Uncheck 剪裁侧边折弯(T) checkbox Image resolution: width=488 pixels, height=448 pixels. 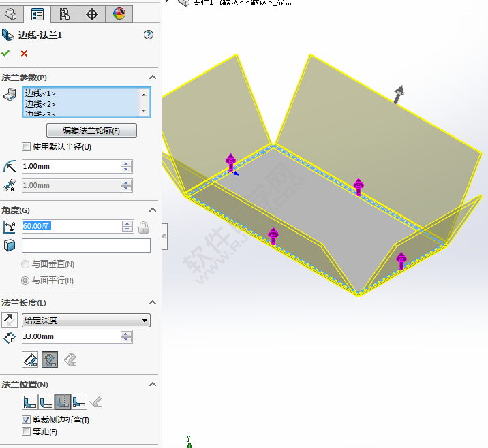point(26,419)
